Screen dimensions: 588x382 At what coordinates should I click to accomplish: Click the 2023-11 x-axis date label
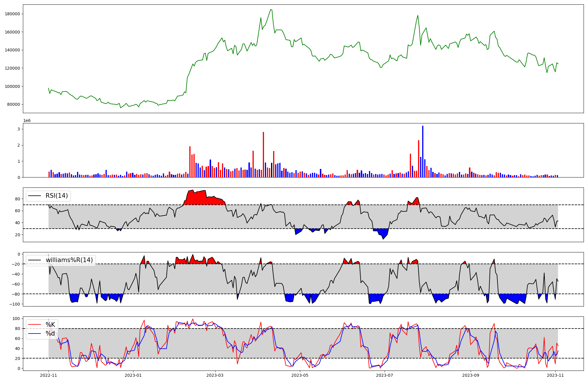pos(555,375)
